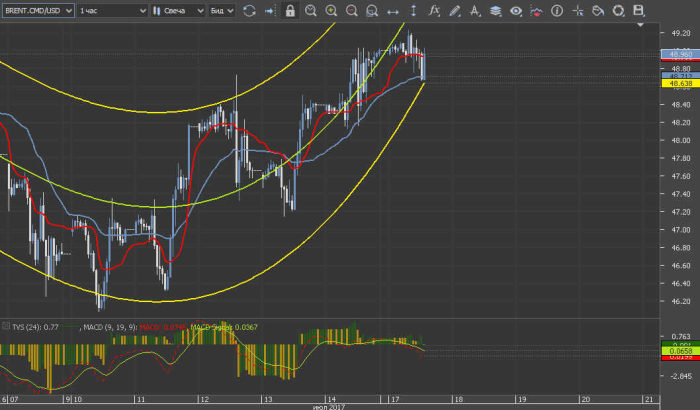Click date label 21 on time axis
Image resolution: width=700 pixels, height=410 pixels.
(x=649, y=399)
